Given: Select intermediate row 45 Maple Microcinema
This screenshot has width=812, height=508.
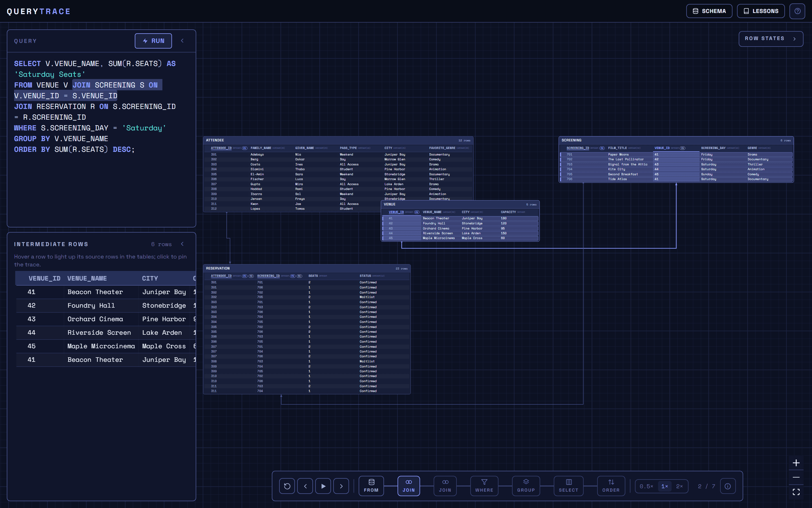Looking at the screenshot, I should [x=106, y=346].
